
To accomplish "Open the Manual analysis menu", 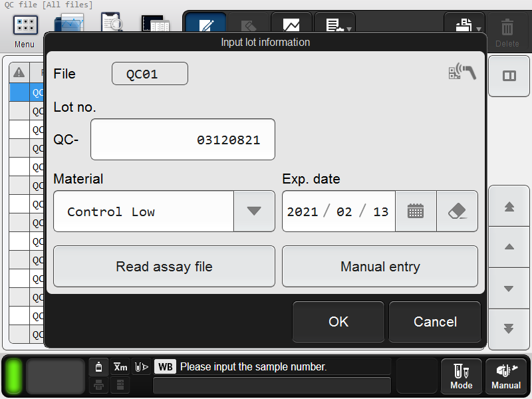I will (x=506, y=376).
